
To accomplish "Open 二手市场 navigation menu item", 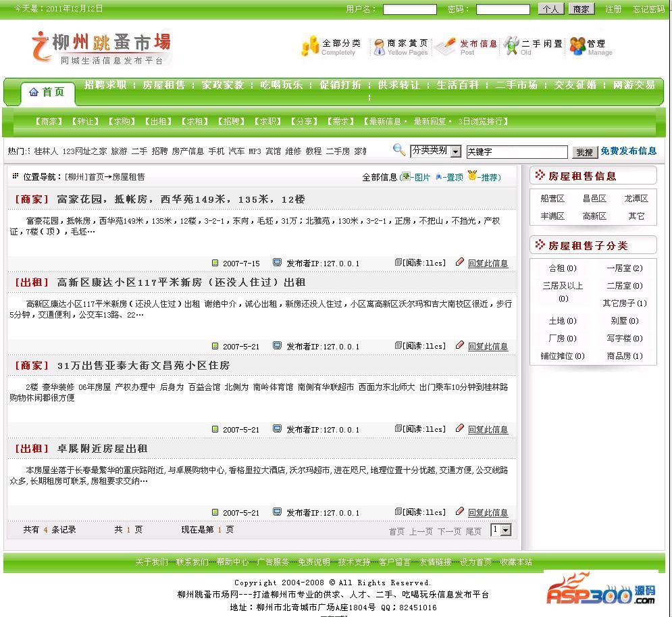I will pyautogui.click(x=517, y=85).
